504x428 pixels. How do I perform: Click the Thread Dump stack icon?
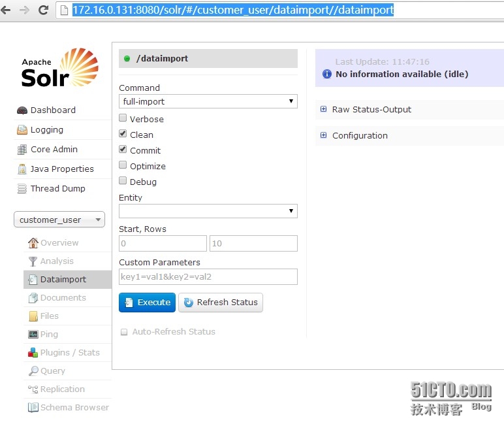[22, 189]
